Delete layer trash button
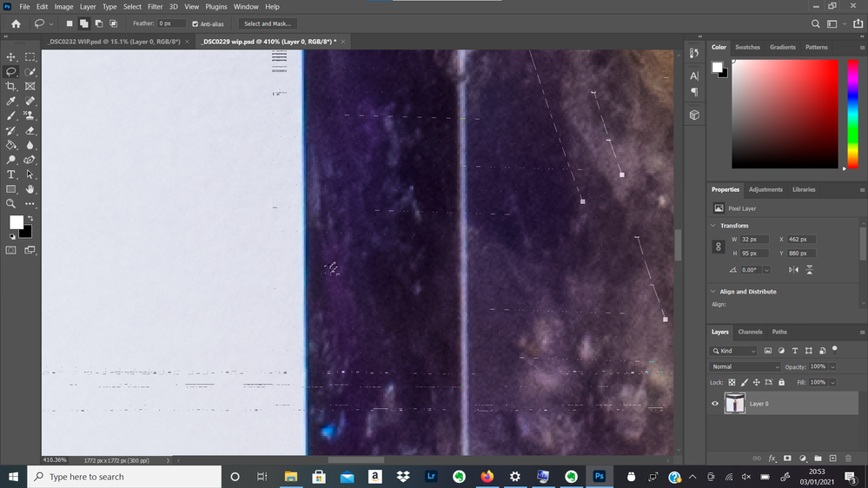 [848, 458]
